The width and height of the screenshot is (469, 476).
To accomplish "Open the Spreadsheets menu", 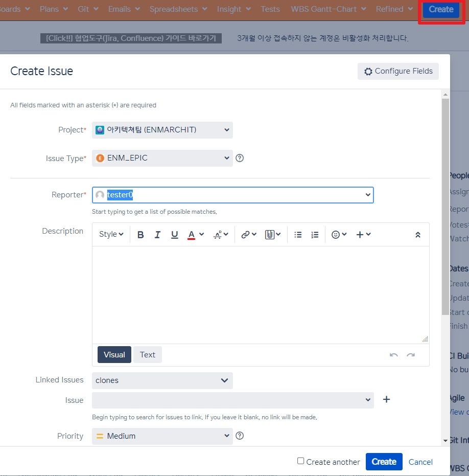I will coord(178,9).
